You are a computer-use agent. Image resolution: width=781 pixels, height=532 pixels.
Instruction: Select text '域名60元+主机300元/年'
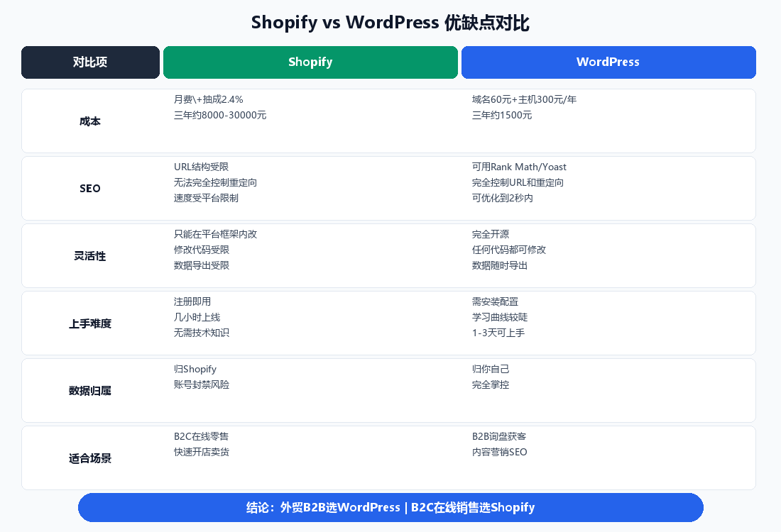click(x=524, y=99)
